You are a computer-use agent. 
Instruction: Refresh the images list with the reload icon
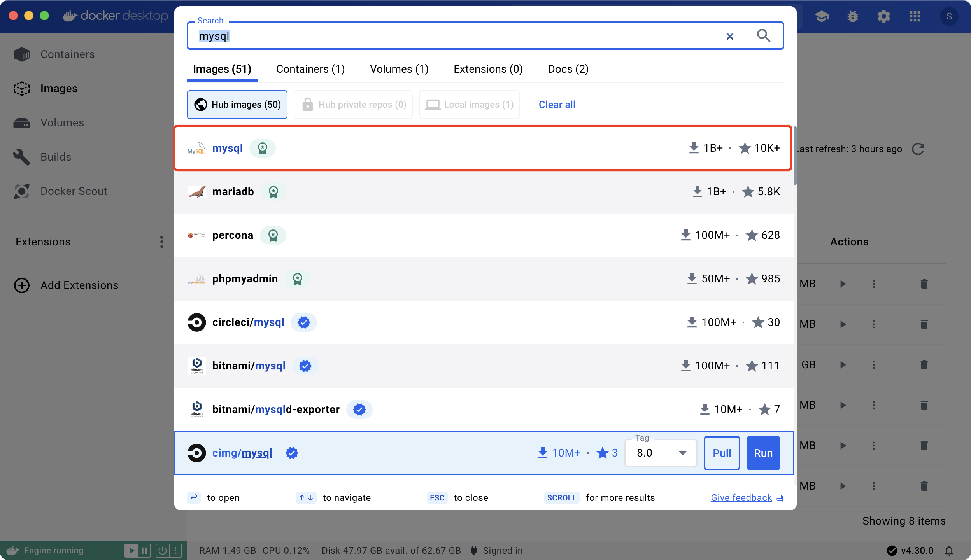pyautogui.click(x=918, y=149)
